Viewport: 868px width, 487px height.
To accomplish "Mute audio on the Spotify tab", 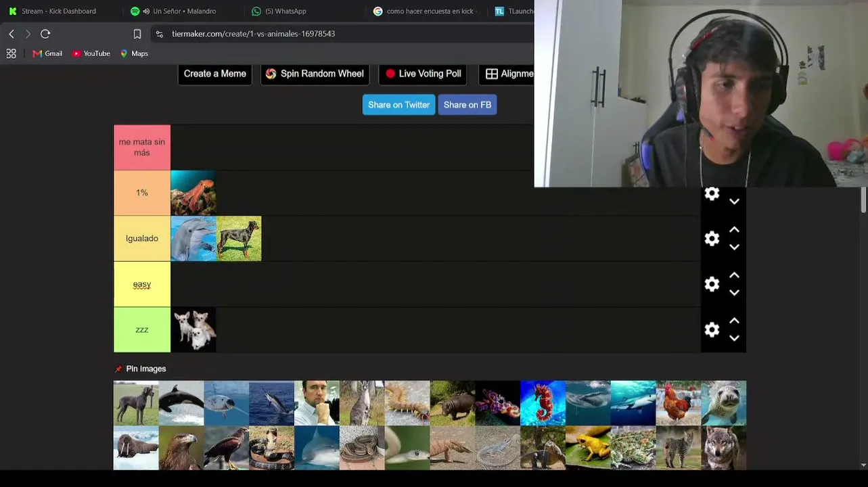I will click(x=146, y=11).
